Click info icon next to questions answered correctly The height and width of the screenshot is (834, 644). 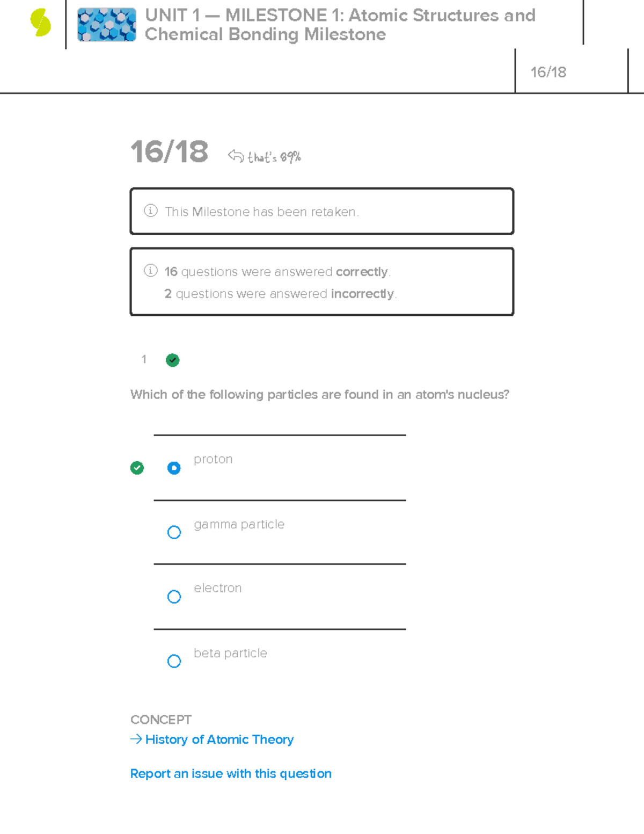point(151,271)
